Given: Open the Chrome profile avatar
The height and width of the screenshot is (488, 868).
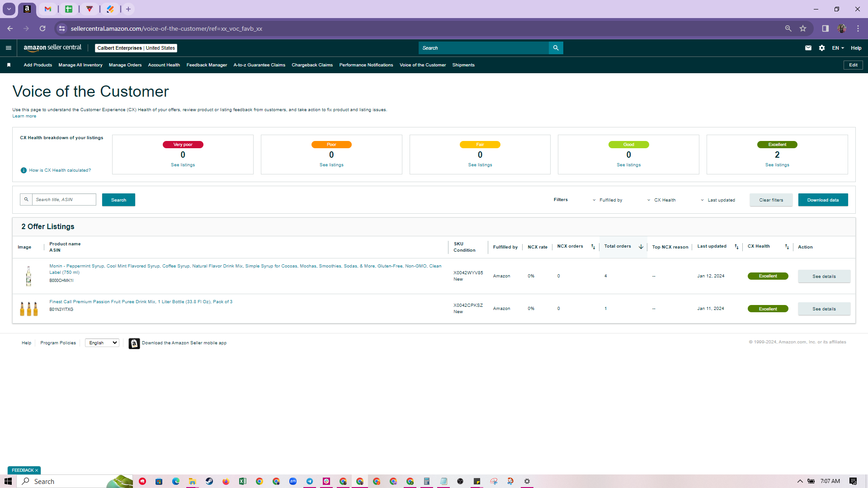Looking at the screenshot, I should [841, 28].
